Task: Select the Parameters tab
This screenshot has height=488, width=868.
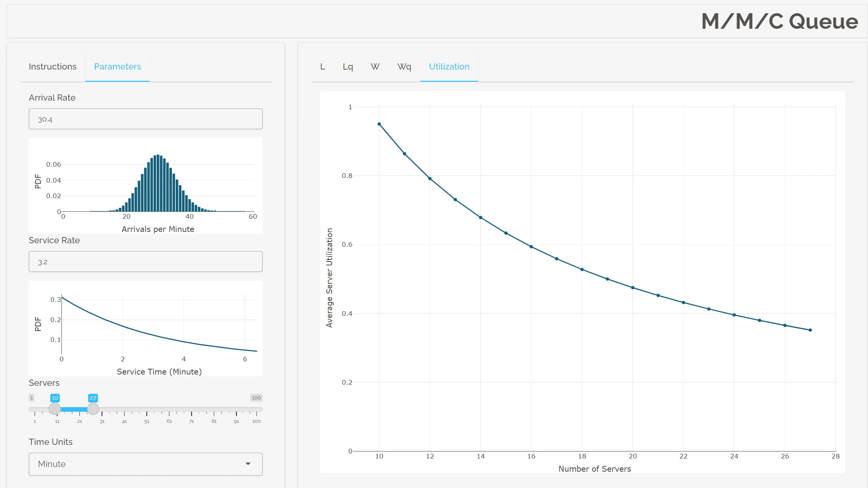Action: 117,66
